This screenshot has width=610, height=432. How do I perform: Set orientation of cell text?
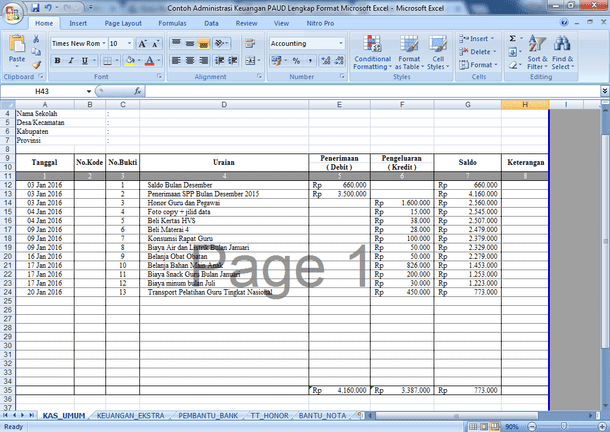click(219, 43)
